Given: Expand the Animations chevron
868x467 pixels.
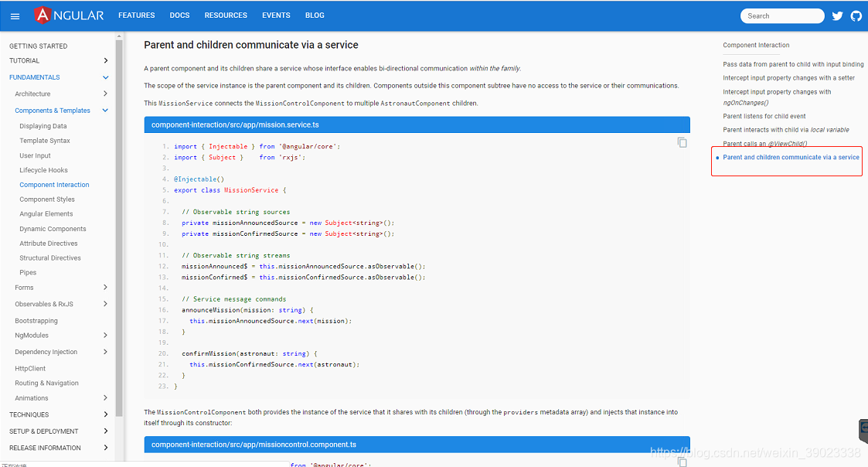Looking at the screenshot, I should tap(105, 397).
